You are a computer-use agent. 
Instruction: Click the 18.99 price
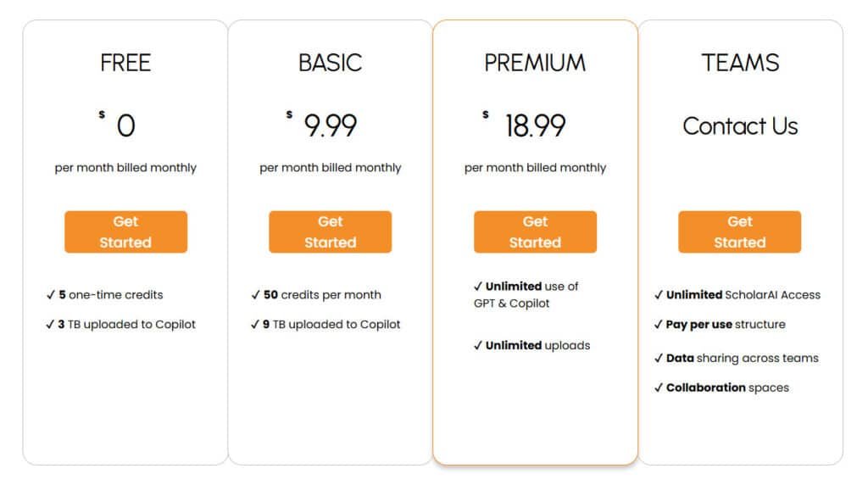(x=535, y=126)
